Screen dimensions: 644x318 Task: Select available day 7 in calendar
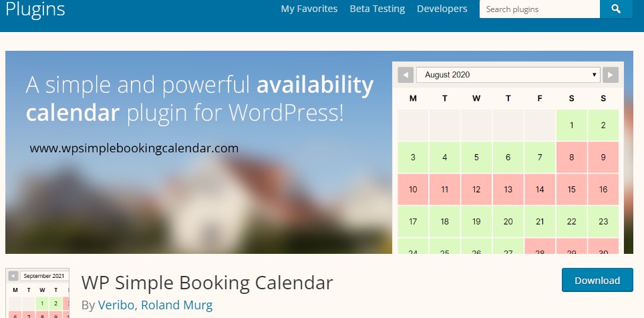point(540,158)
